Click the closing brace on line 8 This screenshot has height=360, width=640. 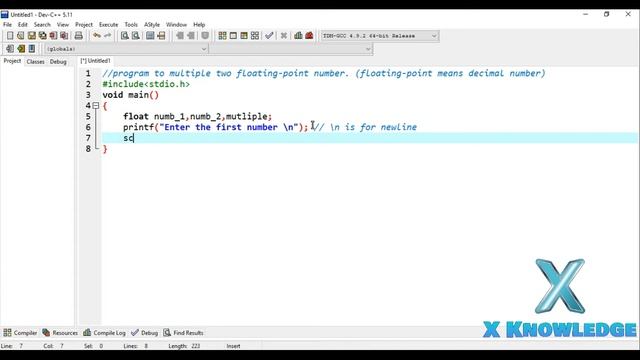(x=105, y=149)
